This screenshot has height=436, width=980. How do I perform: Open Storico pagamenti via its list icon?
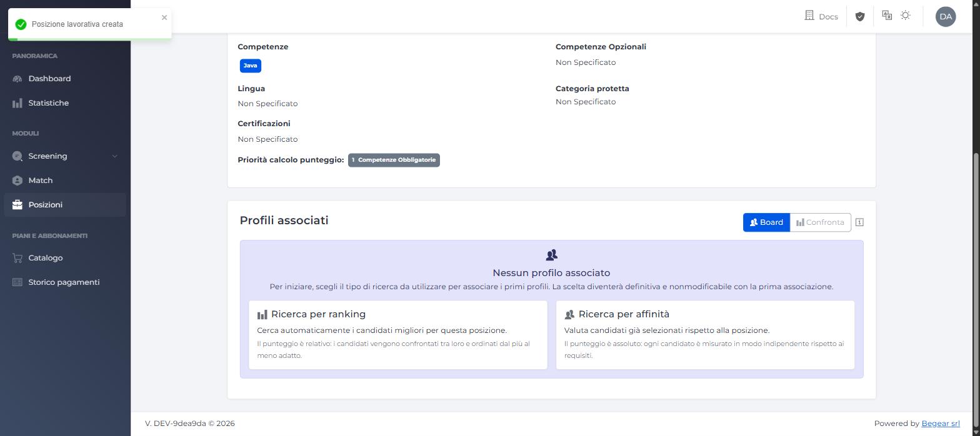(17, 282)
